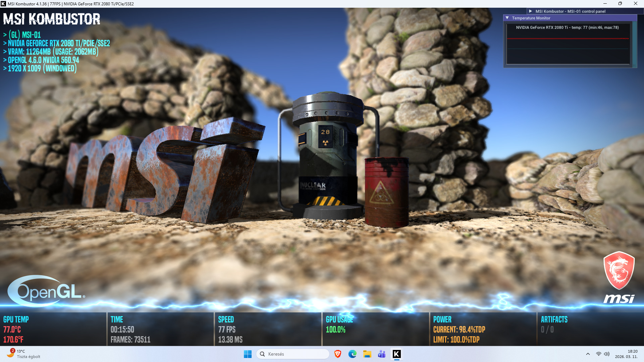The width and height of the screenshot is (644, 362).
Task: Open Microsoft Edge from taskbar
Action: [352, 354]
